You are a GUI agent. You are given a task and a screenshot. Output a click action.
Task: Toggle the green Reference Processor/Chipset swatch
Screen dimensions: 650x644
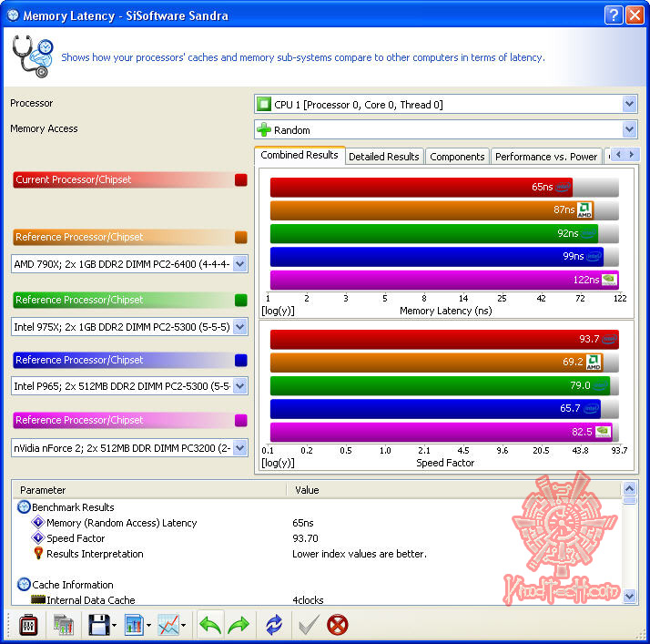pyautogui.click(x=241, y=300)
